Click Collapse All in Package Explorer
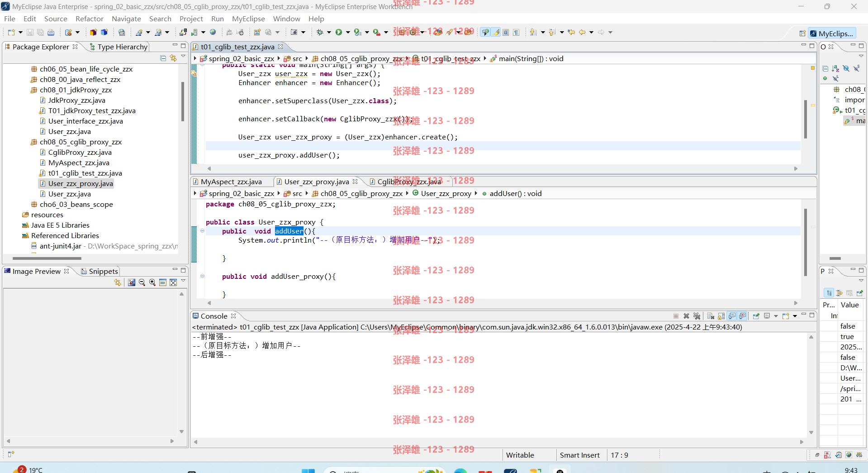868x473 pixels. coord(163,58)
